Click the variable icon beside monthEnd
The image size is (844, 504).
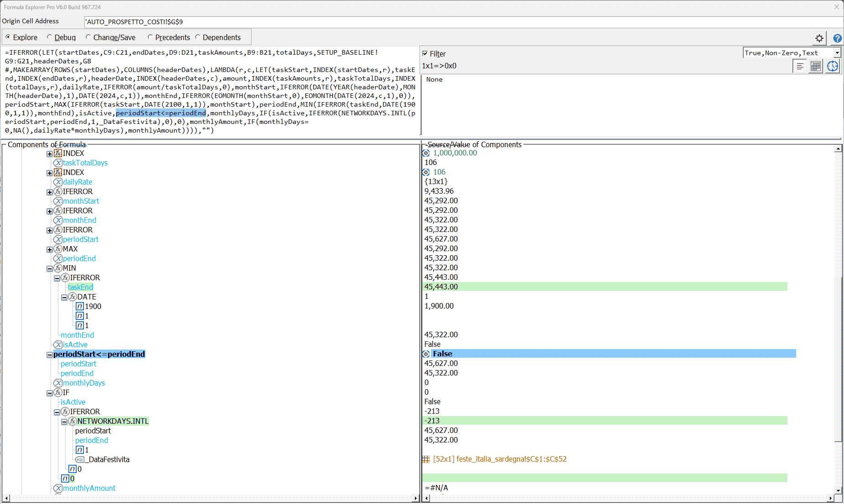[58, 220]
